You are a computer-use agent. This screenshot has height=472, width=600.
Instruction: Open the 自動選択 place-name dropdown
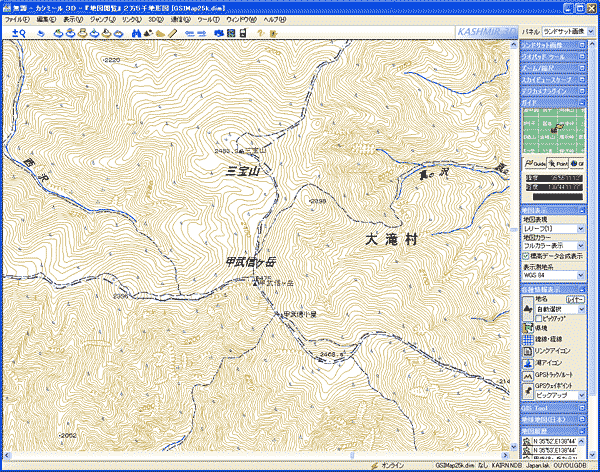pyautogui.click(x=560, y=309)
